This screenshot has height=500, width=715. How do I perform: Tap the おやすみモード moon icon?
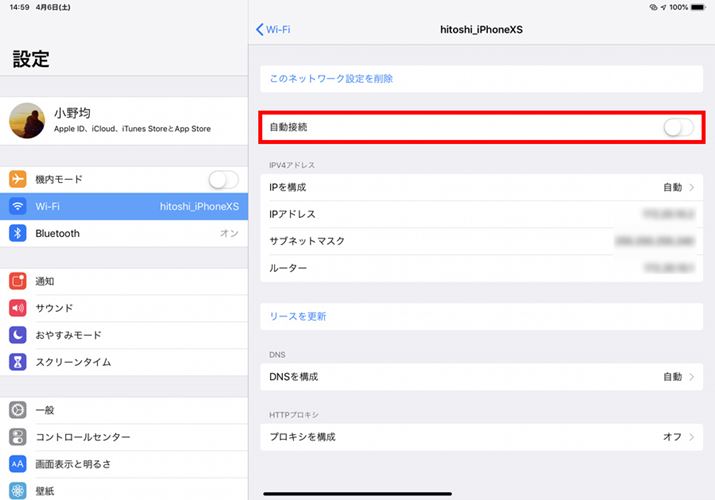coord(18,335)
